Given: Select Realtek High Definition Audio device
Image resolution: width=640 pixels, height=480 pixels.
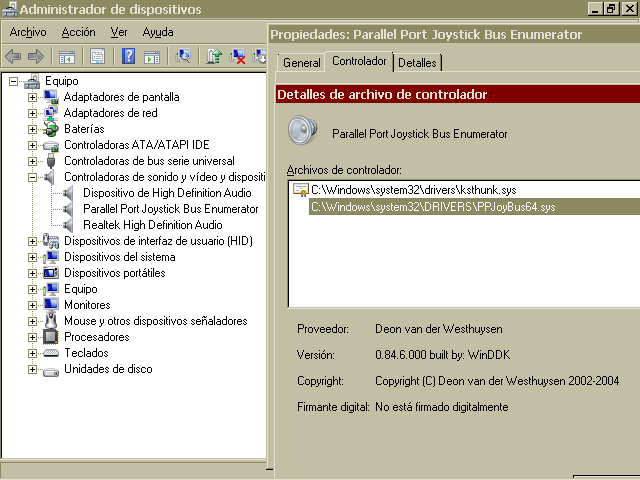Looking at the screenshot, I should [x=152, y=225].
